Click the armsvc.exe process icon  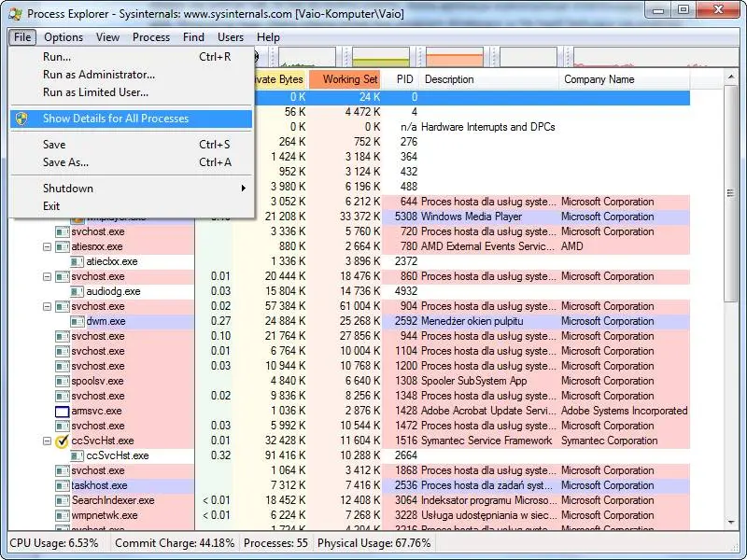pyautogui.click(x=63, y=411)
